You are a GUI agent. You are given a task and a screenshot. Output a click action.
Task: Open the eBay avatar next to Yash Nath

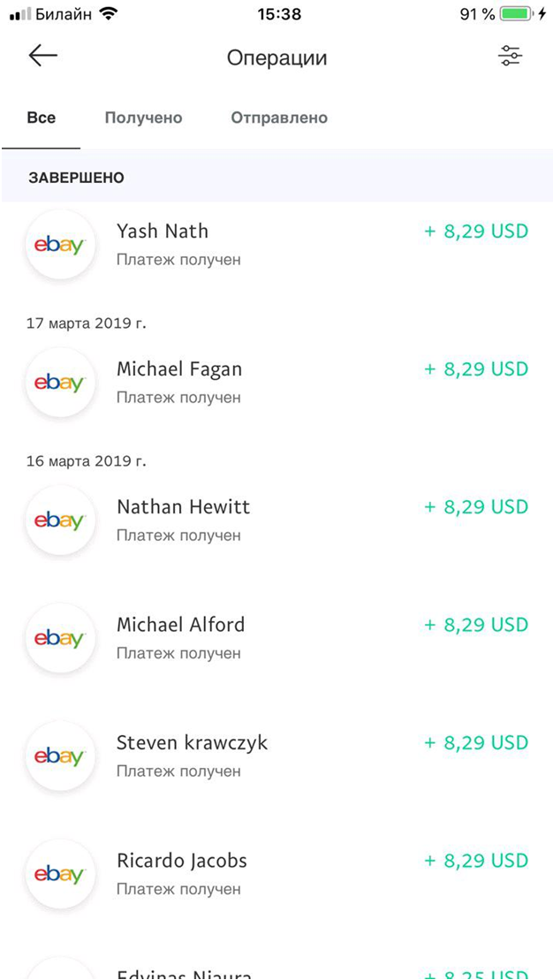pyautogui.click(x=60, y=245)
